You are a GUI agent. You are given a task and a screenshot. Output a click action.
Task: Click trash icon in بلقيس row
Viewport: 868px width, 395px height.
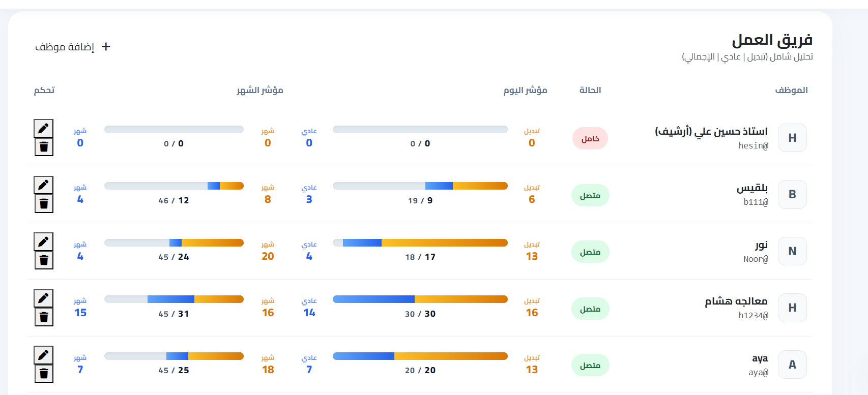click(x=44, y=203)
